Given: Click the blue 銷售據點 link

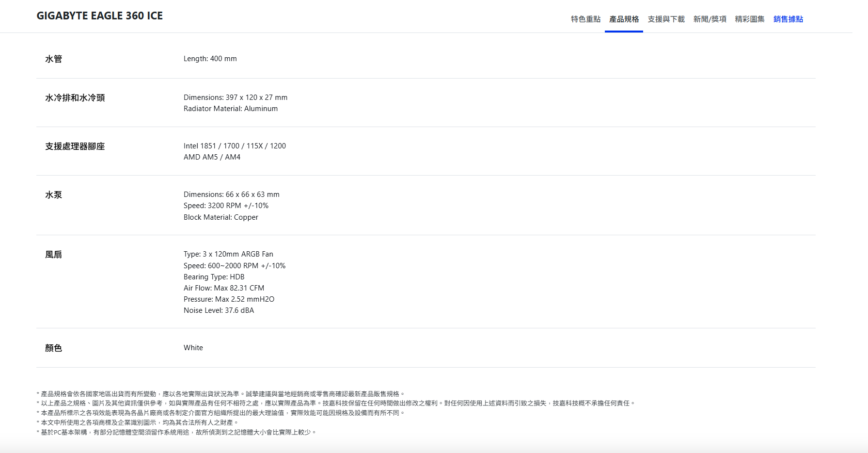Looking at the screenshot, I should point(788,19).
